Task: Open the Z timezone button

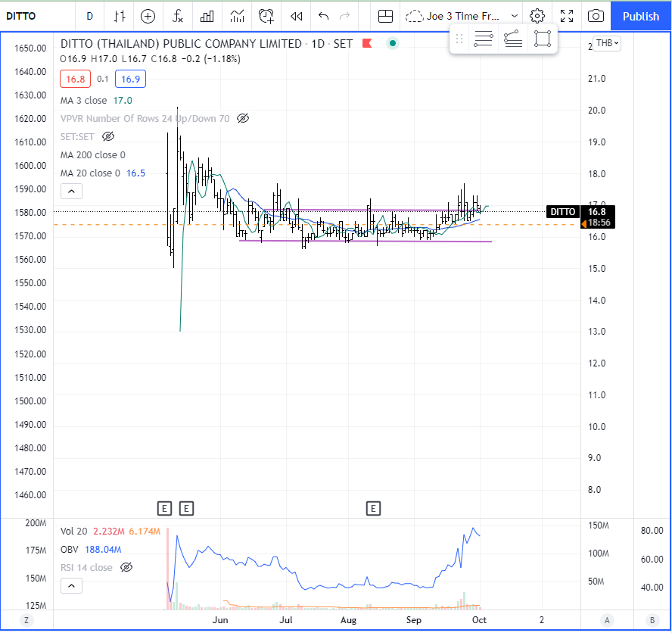Action: click(x=26, y=620)
